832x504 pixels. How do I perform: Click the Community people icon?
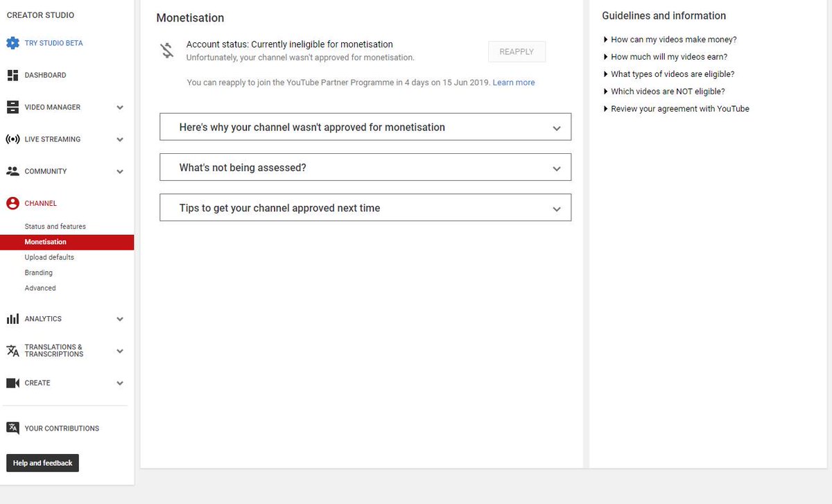pyautogui.click(x=12, y=171)
